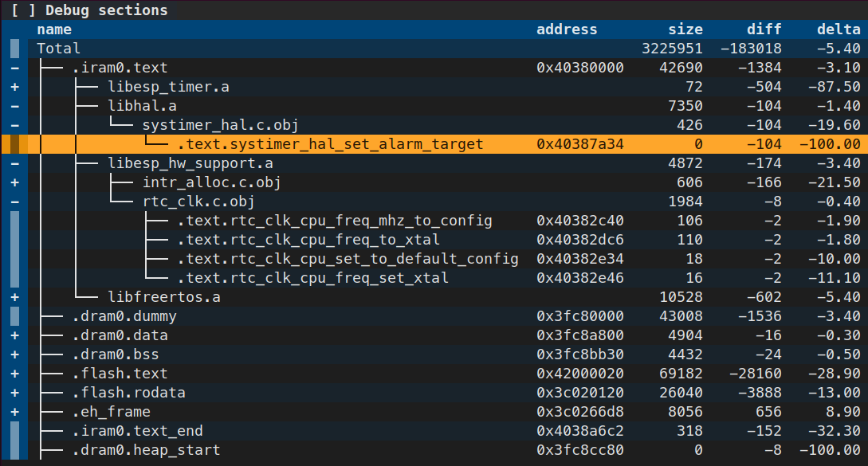
Task: Expand the .flash.text section
Action: [14, 373]
